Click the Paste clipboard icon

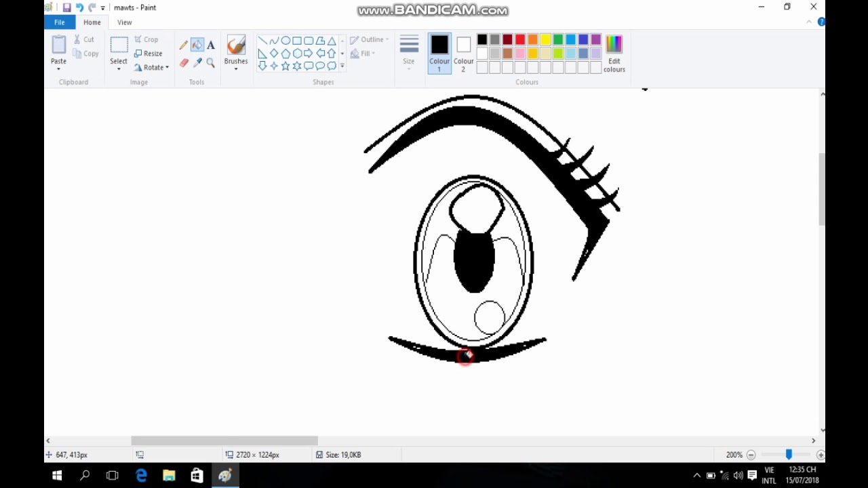(x=58, y=45)
